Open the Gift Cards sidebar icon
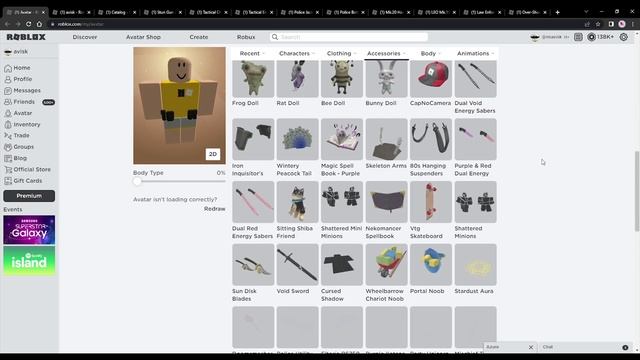 point(8,181)
